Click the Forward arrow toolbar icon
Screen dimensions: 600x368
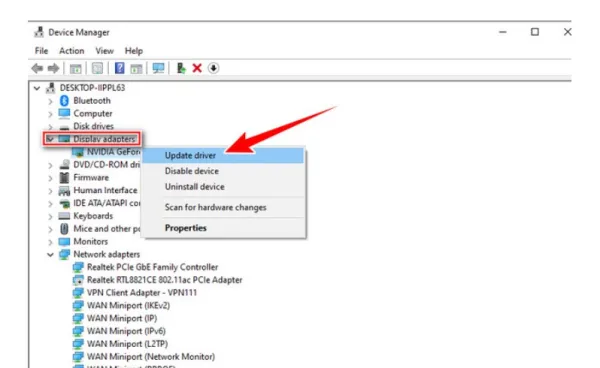[53, 68]
